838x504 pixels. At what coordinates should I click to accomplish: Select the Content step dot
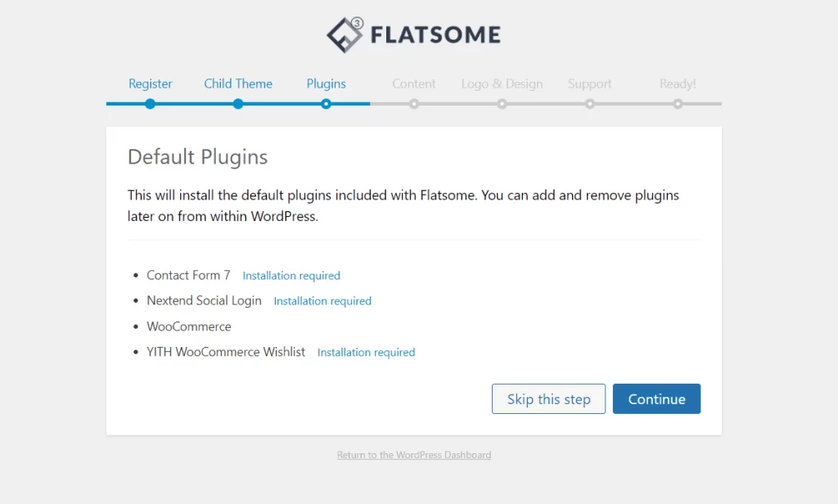tap(413, 104)
